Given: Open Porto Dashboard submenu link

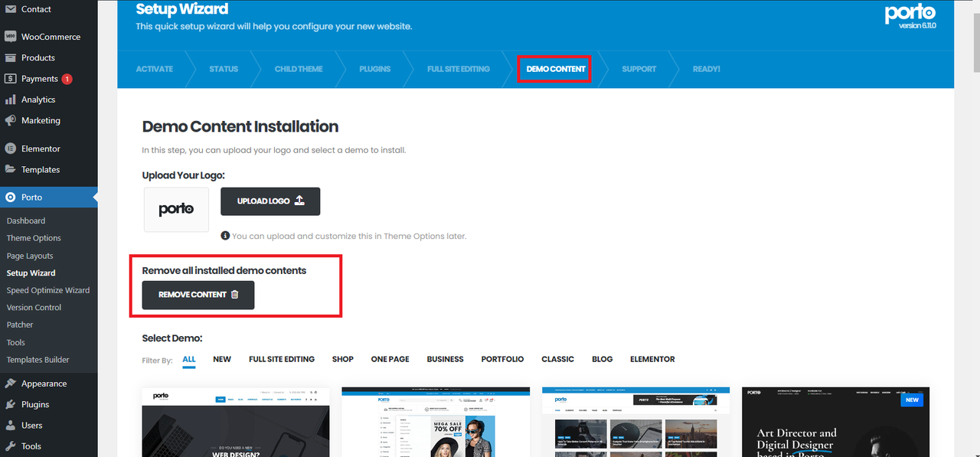Looking at the screenshot, I should click(26, 220).
